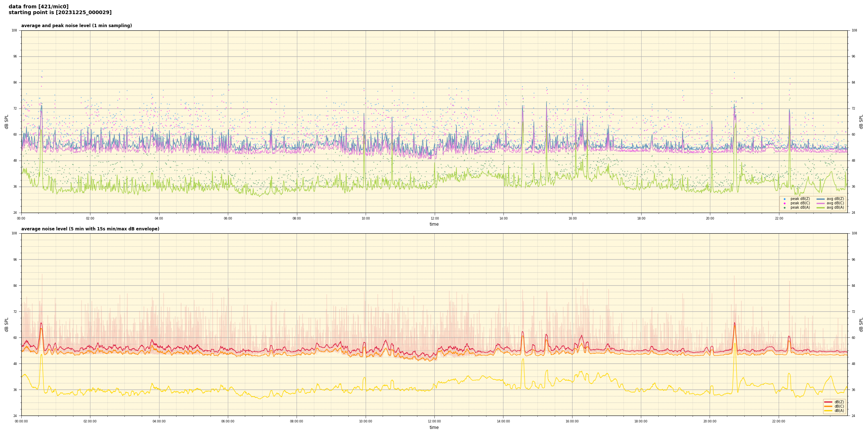The width and height of the screenshot is (868, 434).
Task: Click the green peak dB(A) legend marker
Action: [784, 208]
